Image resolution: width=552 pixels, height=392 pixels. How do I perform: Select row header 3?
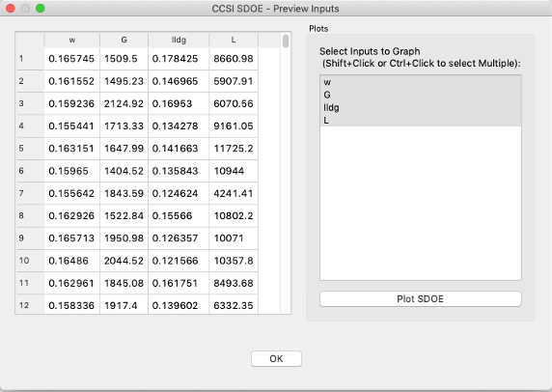(30, 103)
